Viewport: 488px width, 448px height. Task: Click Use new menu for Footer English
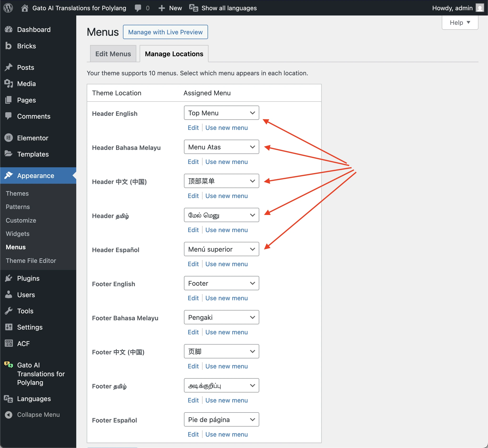(x=226, y=298)
